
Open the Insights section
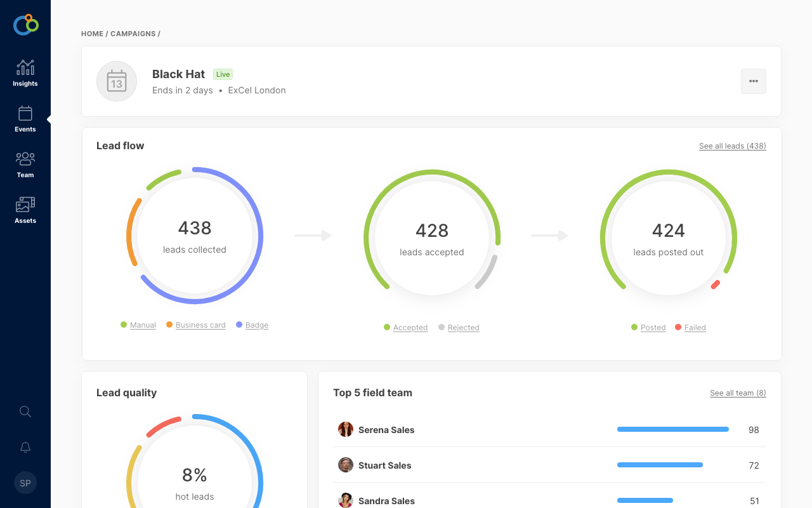click(25, 73)
